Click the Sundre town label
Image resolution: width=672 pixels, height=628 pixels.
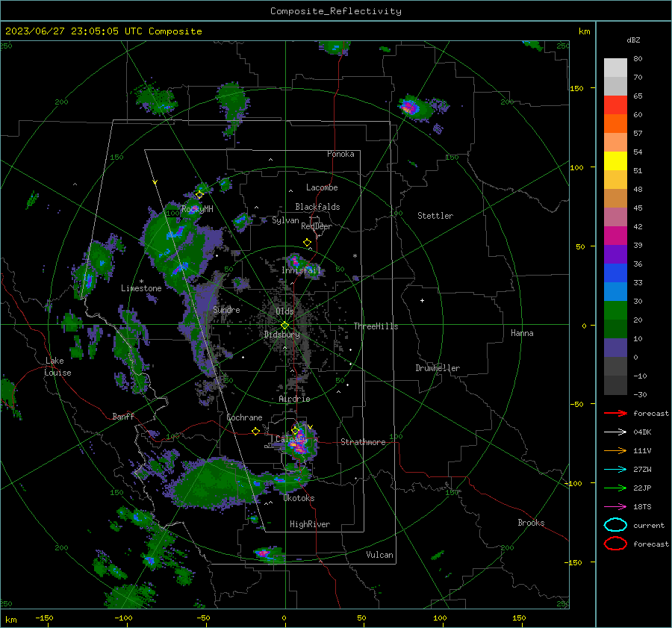(x=226, y=309)
